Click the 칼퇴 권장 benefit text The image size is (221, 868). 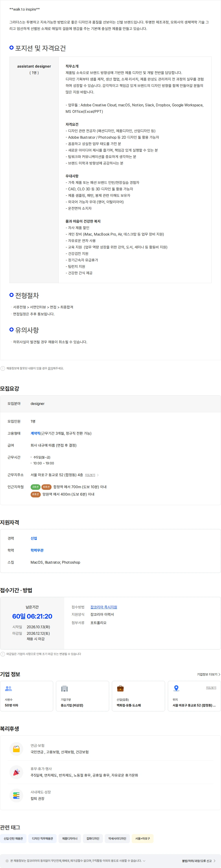click(37, 799)
